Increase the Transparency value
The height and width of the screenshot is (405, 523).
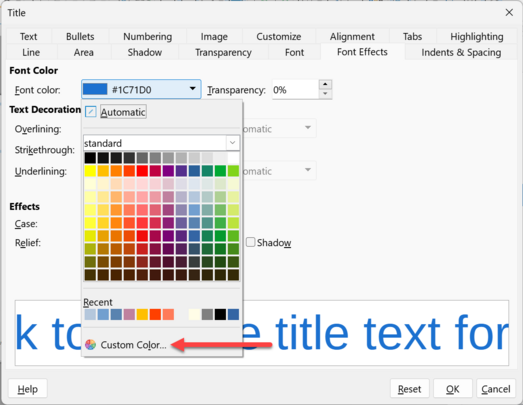tap(325, 84)
